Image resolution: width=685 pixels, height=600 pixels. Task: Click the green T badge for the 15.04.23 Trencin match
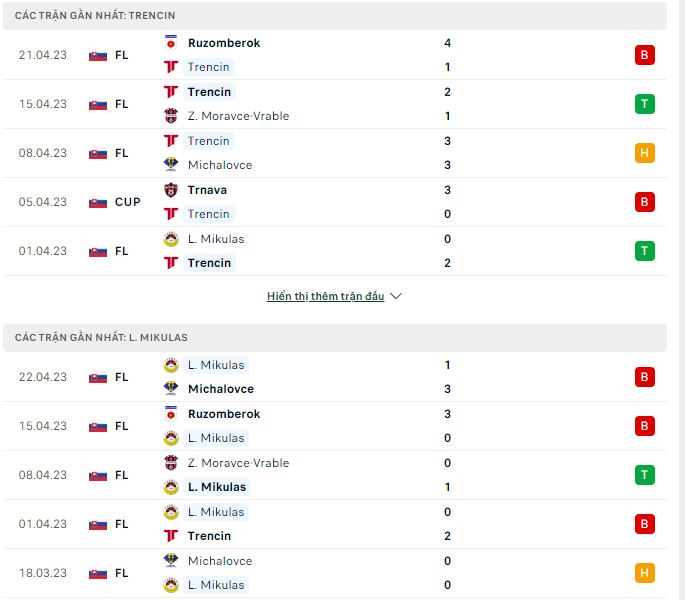tap(644, 104)
